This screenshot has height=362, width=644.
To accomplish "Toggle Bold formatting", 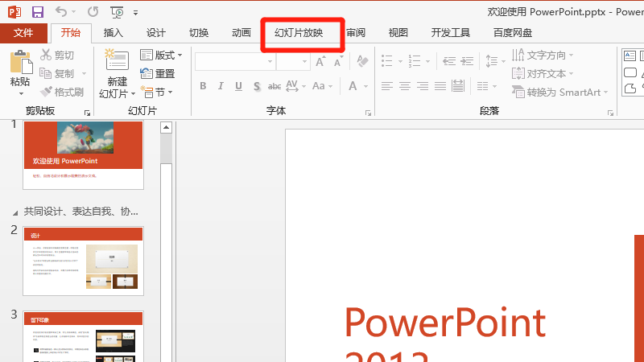I will tap(203, 86).
